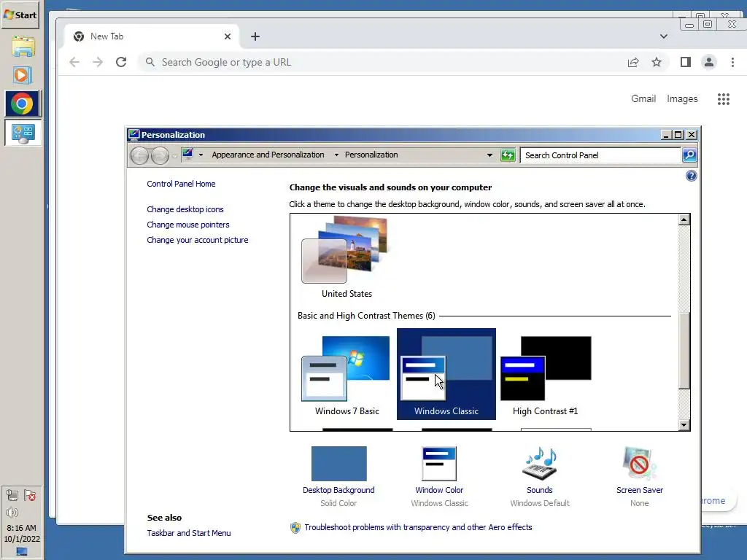
Task: Launch Windows Explorer from the taskbar
Action: pos(23,47)
